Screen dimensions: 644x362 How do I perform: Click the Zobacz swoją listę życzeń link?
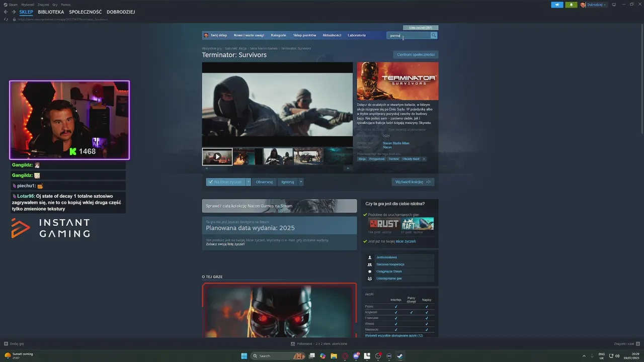pos(225,244)
